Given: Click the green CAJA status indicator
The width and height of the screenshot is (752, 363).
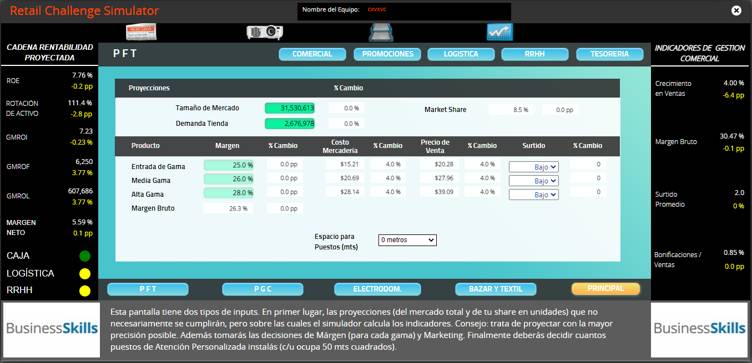Looking at the screenshot, I should click(85, 256).
